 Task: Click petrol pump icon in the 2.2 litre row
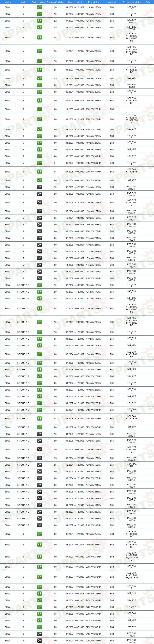[x=39, y=21]
